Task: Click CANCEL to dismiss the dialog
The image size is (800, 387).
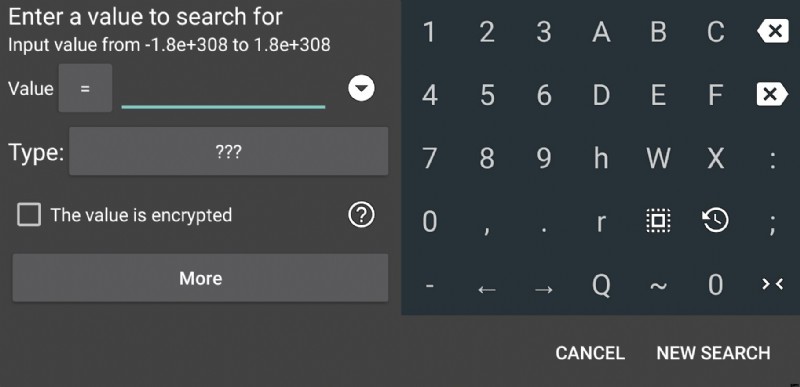Action: click(x=590, y=353)
